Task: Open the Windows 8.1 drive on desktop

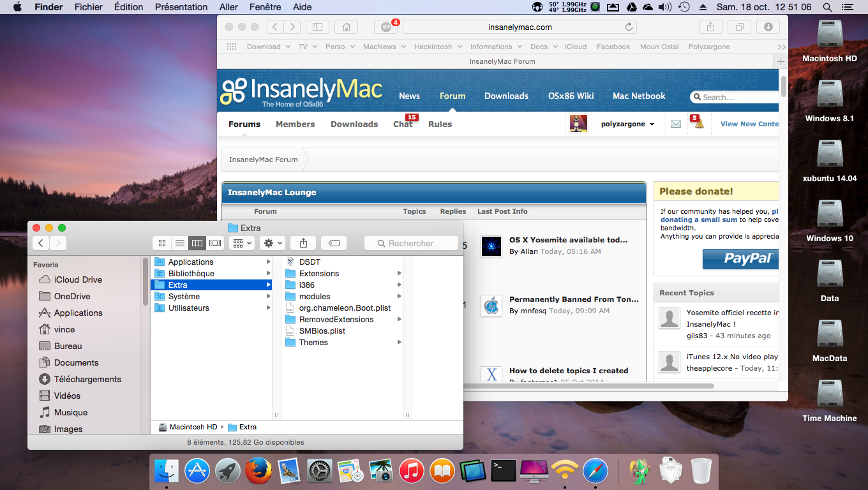Action: tap(830, 101)
